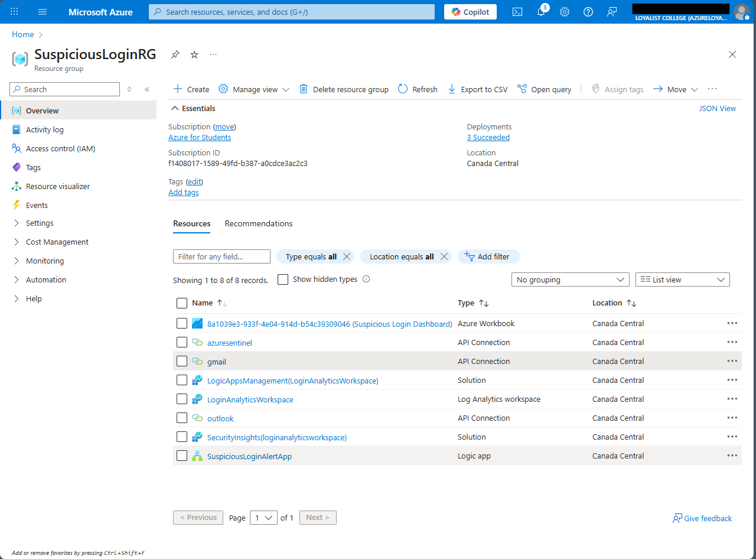Click Add filter button
The image size is (756, 559).
coord(488,256)
